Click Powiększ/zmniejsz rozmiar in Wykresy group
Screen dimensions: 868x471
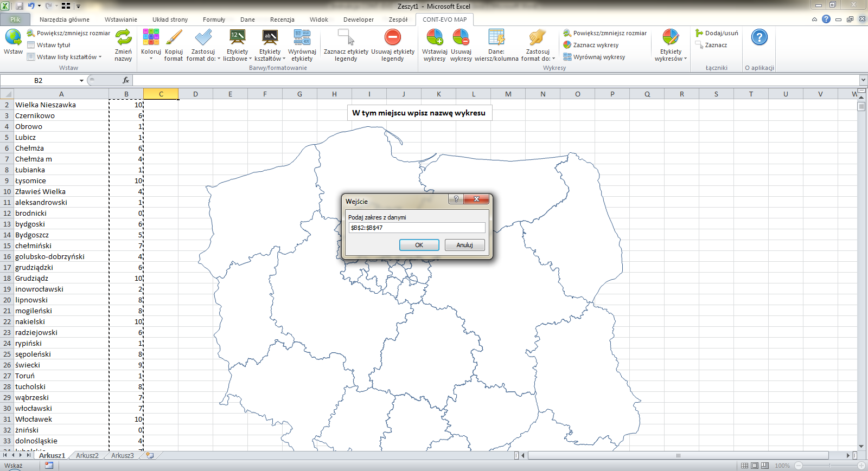click(x=605, y=33)
